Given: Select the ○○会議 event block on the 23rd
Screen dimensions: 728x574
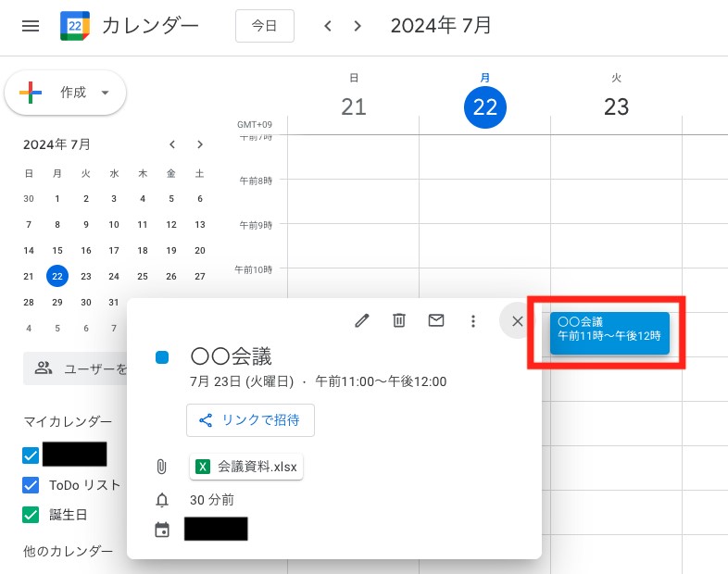Looking at the screenshot, I should 609,333.
